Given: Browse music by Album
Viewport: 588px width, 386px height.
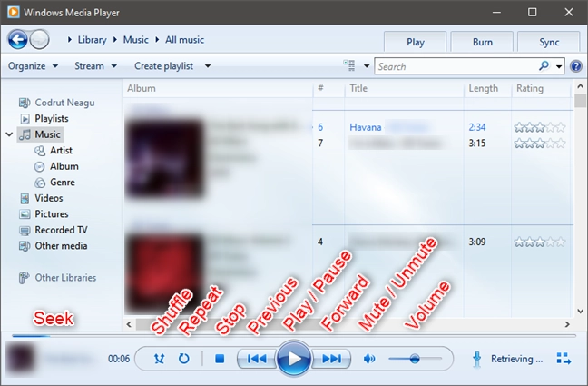Looking at the screenshot, I should point(56,166).
